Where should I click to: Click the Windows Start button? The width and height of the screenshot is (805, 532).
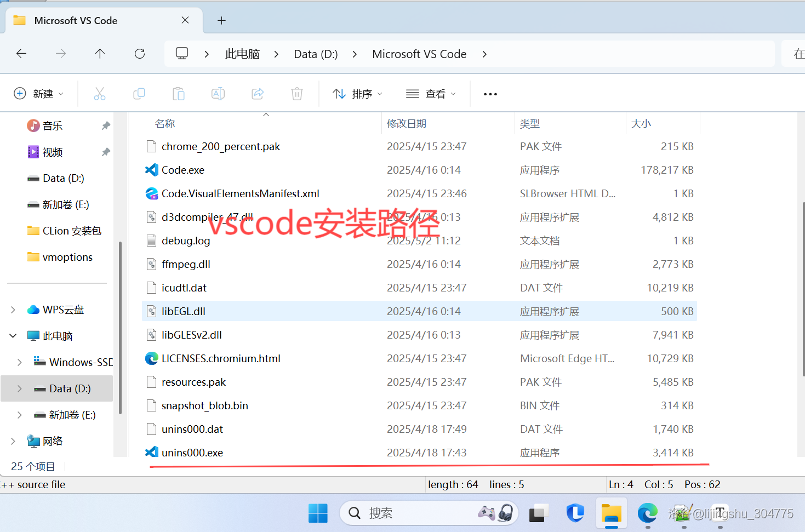318,513
